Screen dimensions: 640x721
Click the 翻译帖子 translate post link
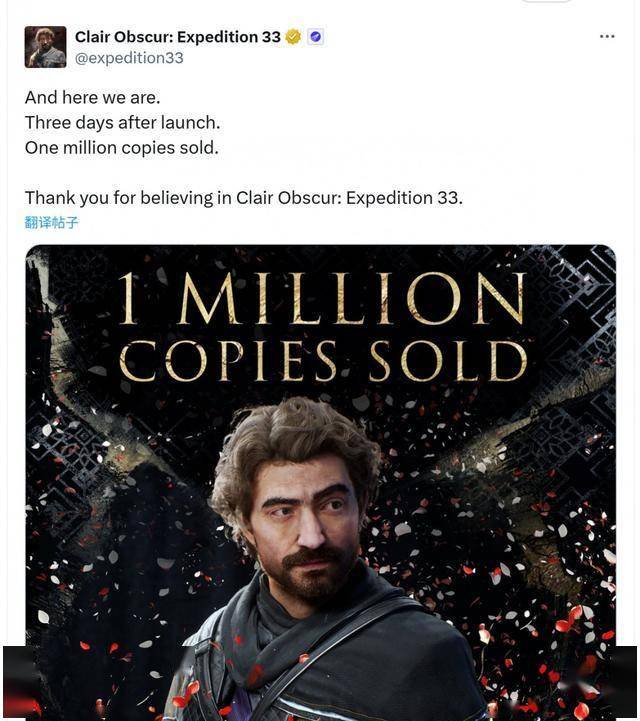[51, 223]
